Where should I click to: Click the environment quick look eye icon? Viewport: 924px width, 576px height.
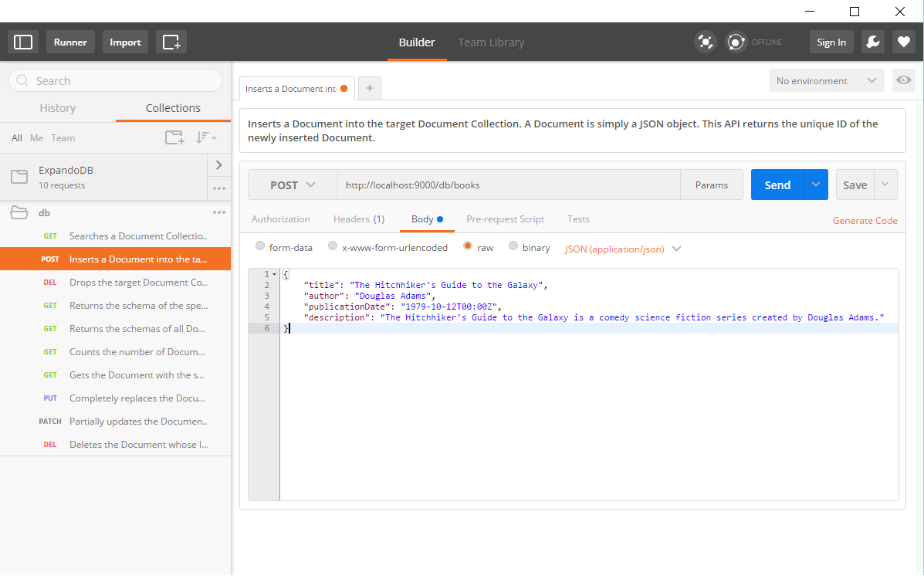point(904,80)
